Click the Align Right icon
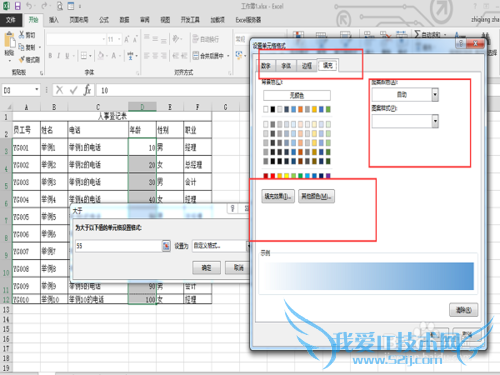Viewport: 500px width, 375px height. coord(163,56)
